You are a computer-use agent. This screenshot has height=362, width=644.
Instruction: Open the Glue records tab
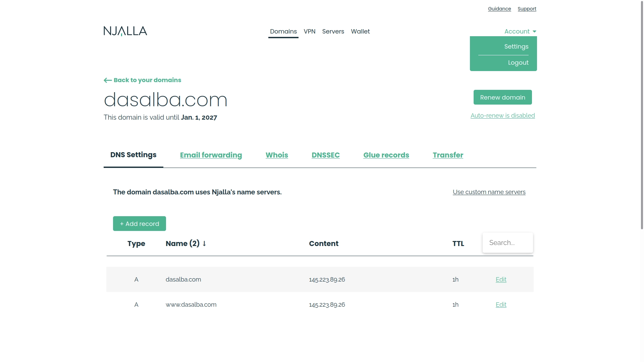tap(386, 155)
